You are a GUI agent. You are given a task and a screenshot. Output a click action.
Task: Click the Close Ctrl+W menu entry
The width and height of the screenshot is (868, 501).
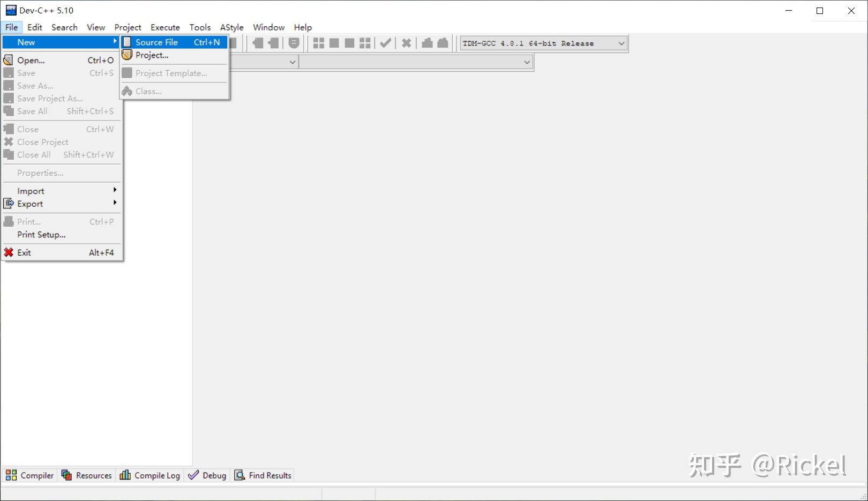pos(62,129)
